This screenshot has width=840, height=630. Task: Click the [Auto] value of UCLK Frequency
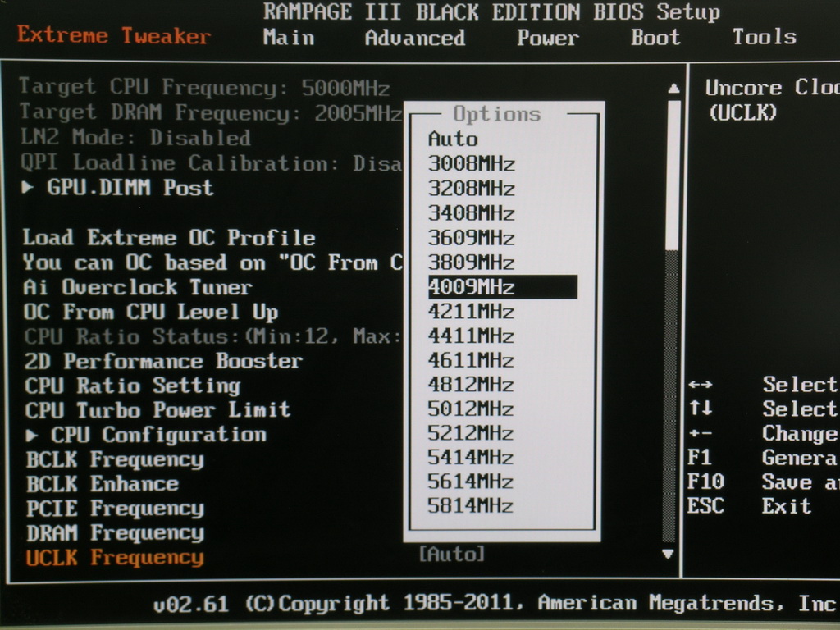452,554
